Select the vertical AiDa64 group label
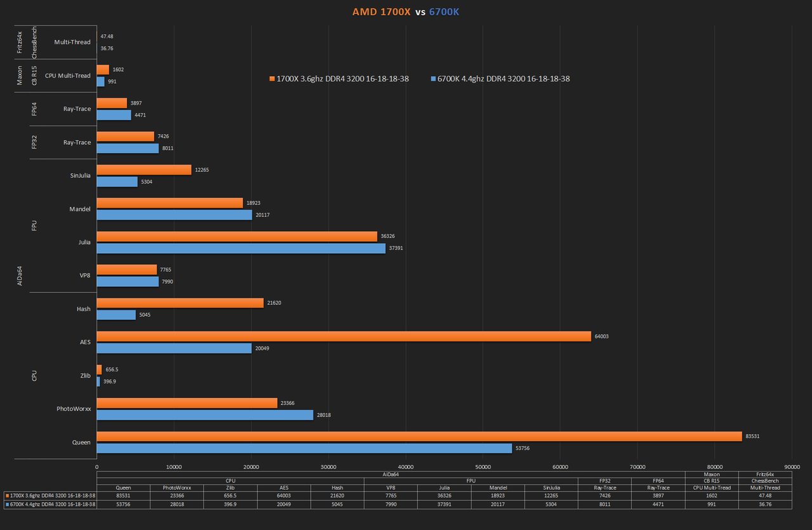Screen dimensions: 812x530 coord(20,275)
